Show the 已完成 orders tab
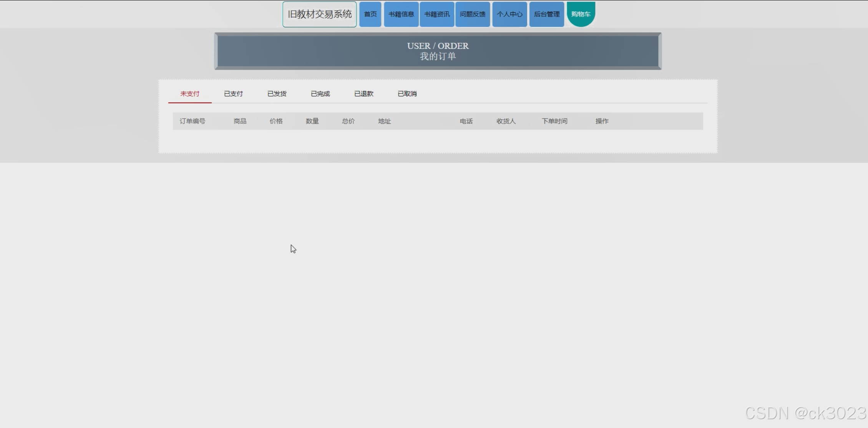This screenshot has width=868, height=428. click(320, 94)
